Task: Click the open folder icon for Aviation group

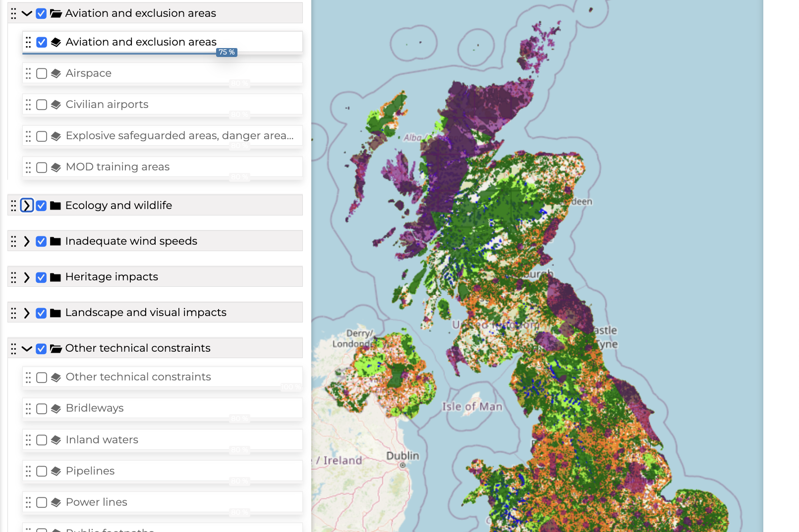Action: tap(56, 13)
